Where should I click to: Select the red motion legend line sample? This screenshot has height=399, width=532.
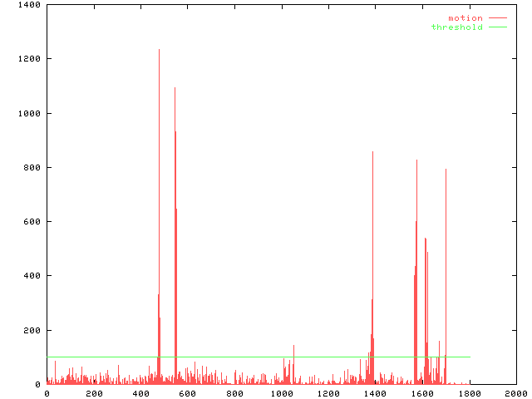click(498, 18)
